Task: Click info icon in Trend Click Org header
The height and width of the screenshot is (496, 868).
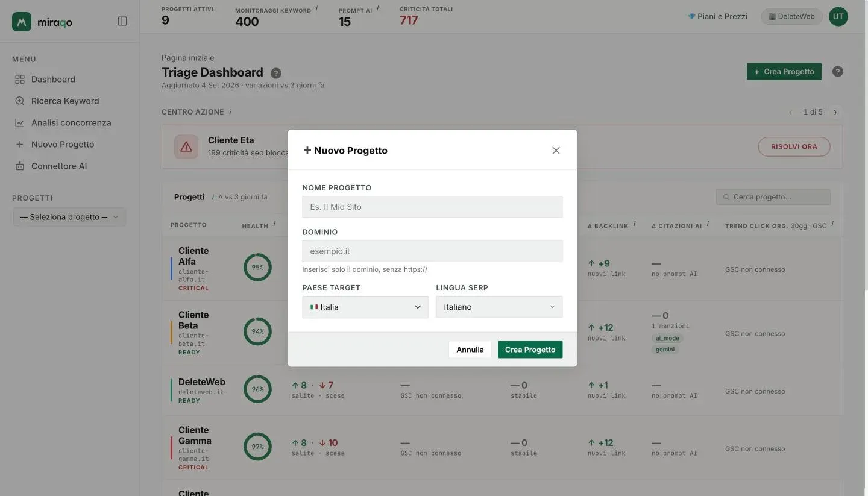Action: (832, 224)
